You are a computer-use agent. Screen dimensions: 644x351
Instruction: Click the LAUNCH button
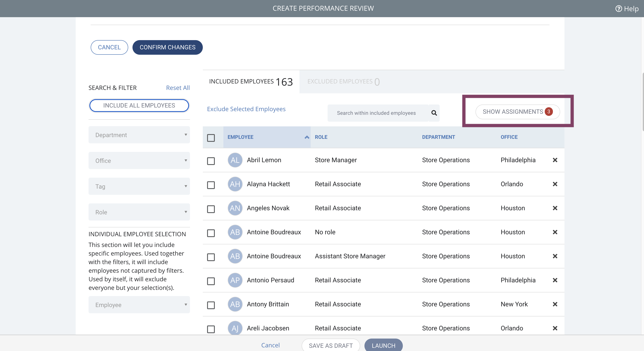coord(384,345)
